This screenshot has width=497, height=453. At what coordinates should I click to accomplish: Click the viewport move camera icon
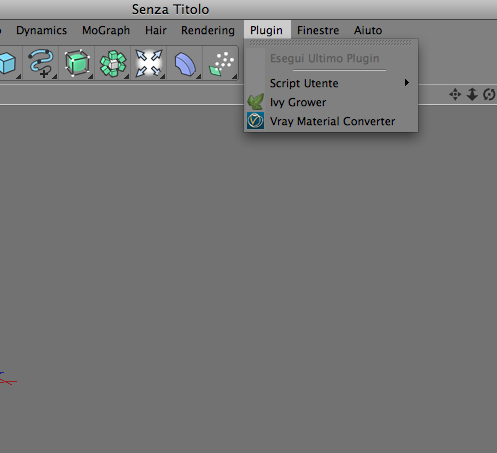[x=455, y=95]
